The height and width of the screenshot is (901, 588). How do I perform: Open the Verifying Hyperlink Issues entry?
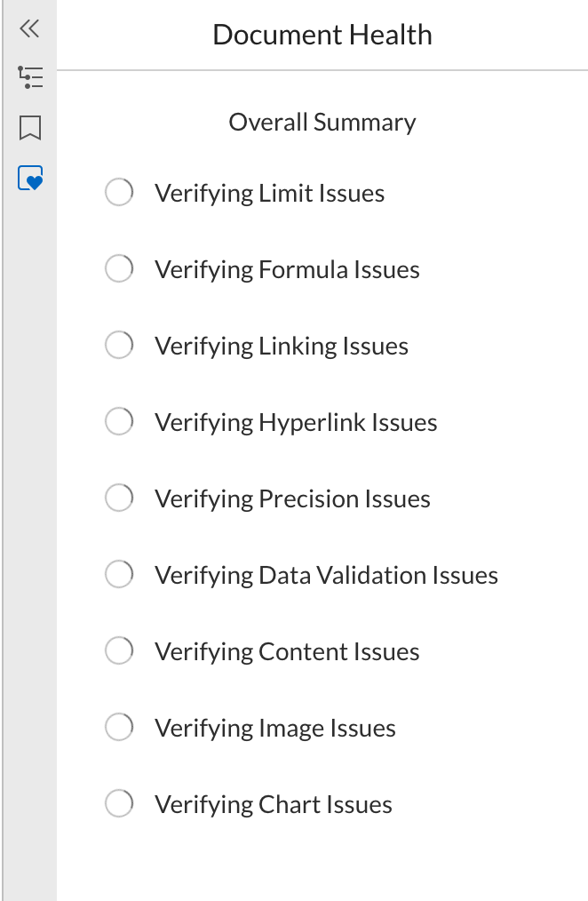(x=296, y=423)
